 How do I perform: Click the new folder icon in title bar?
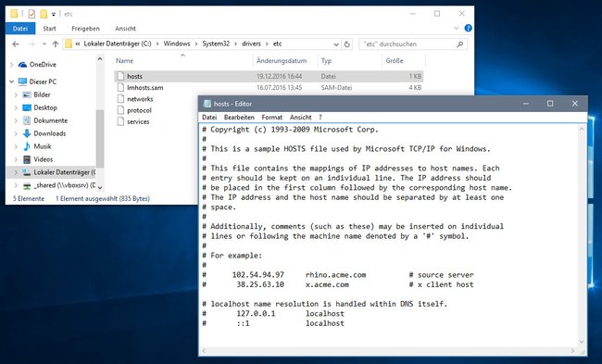44,14
